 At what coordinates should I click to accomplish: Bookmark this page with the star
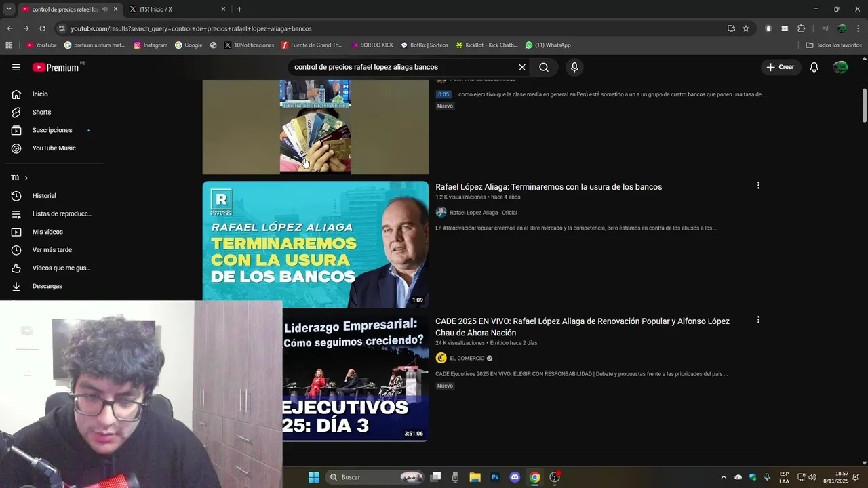746,28
